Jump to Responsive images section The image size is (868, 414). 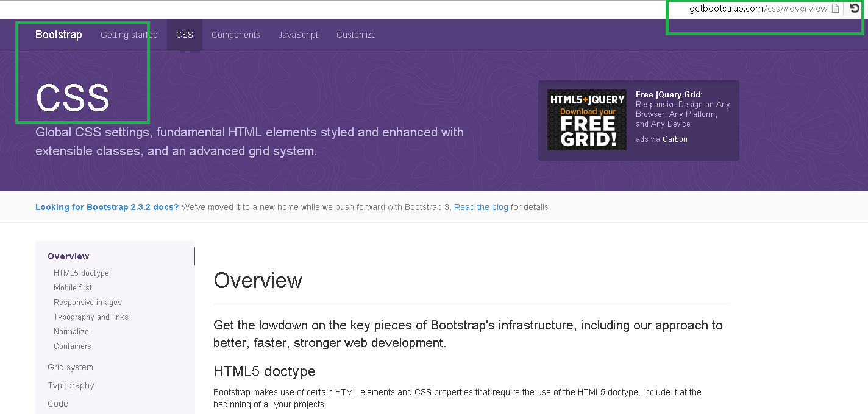[x=87, y=303]
